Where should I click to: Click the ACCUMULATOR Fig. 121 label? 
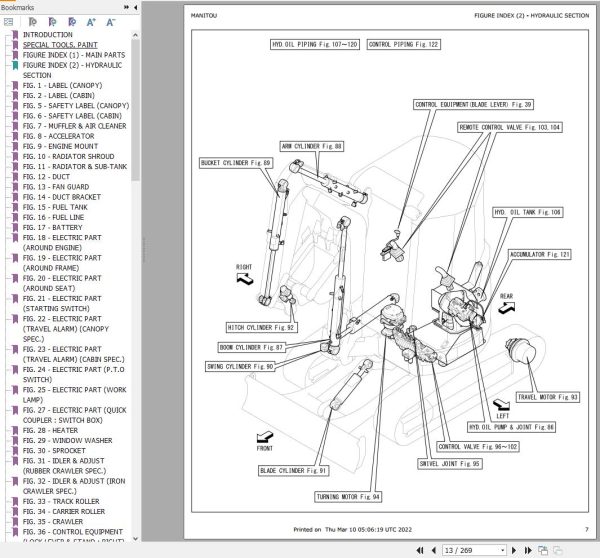(540, 254)
